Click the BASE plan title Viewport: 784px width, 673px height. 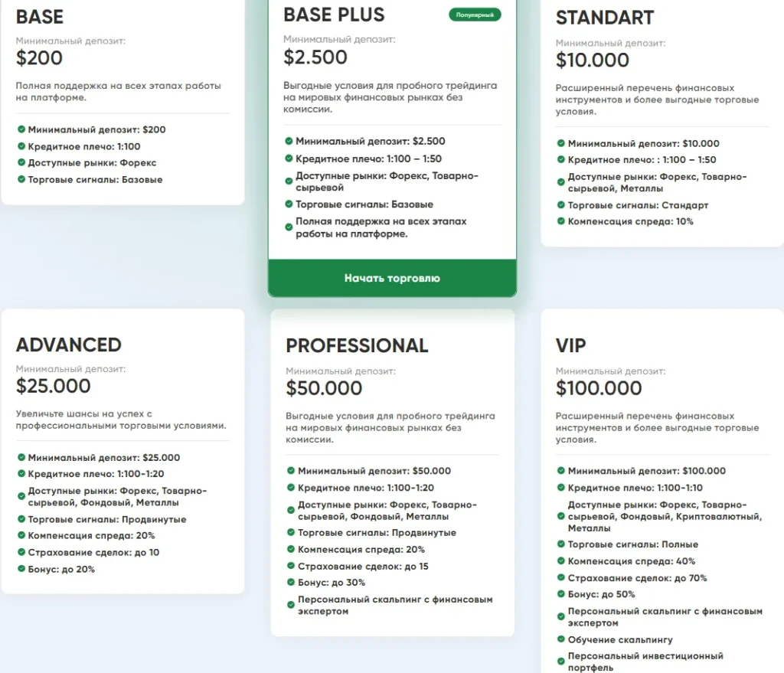[40, 17]
